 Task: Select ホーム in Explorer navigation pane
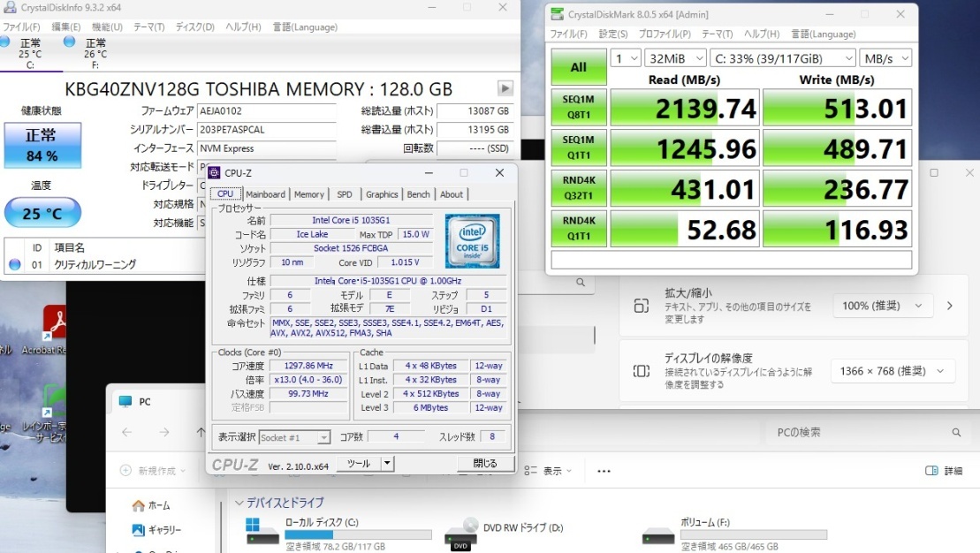click(x=151, y=505)
